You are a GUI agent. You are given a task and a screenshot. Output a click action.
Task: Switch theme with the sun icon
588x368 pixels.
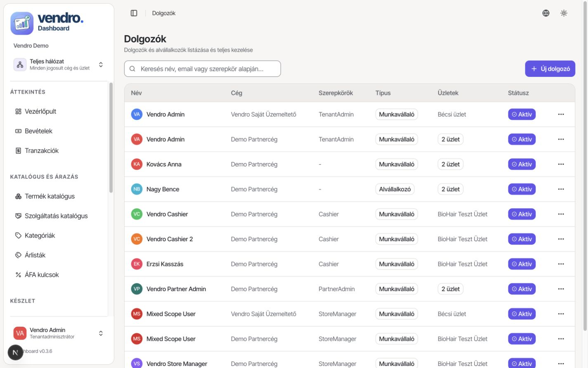click(564, 13)
